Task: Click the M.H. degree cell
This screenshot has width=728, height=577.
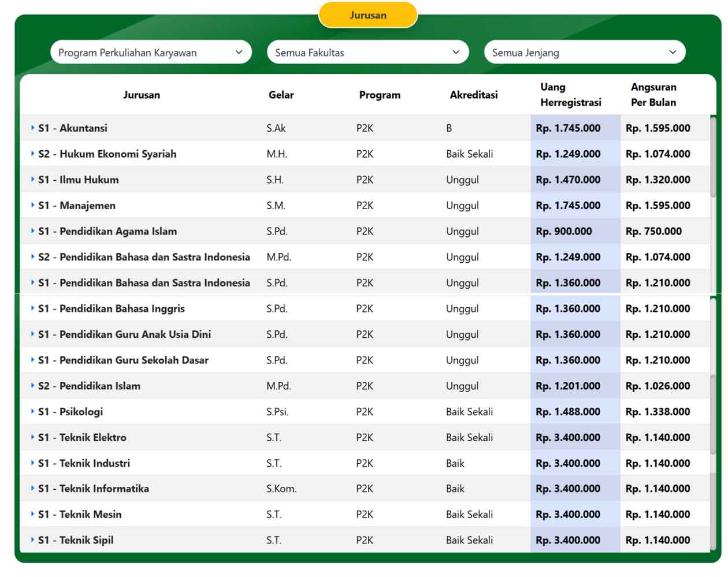Action: click(x=277, y=154)
